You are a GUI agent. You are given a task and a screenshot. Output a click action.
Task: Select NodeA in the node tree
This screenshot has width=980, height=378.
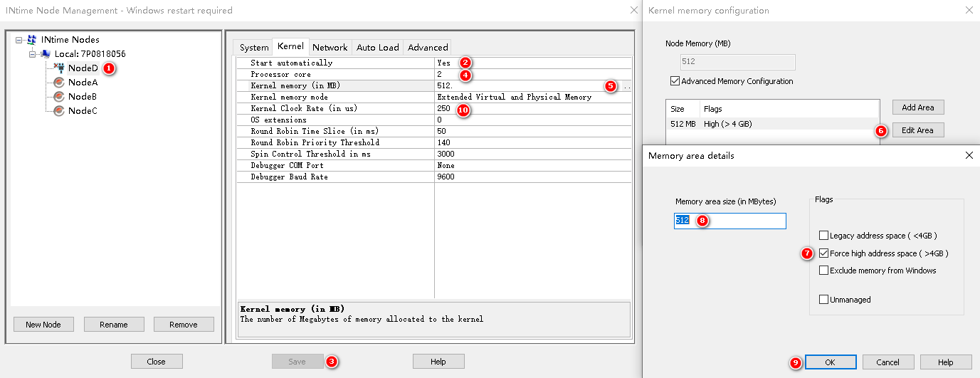click(x=83, y=82)
